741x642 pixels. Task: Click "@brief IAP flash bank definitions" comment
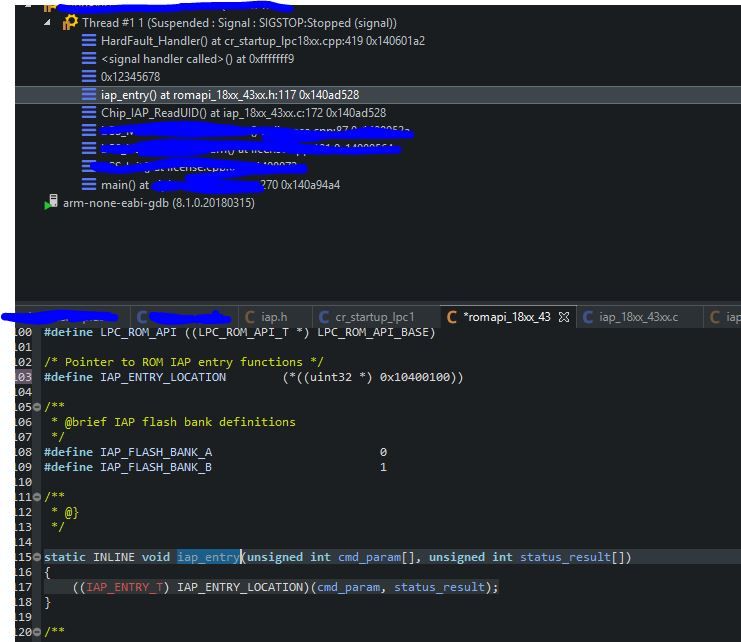[180, 422]
